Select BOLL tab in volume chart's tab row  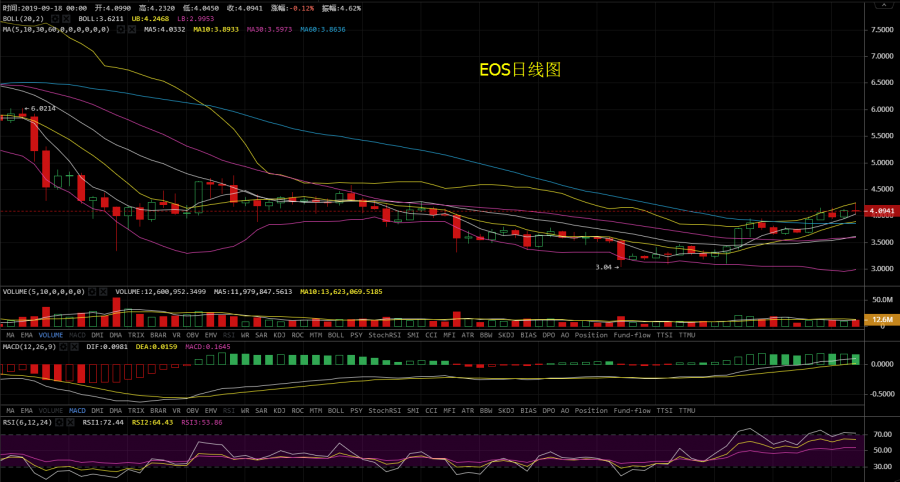336,334
